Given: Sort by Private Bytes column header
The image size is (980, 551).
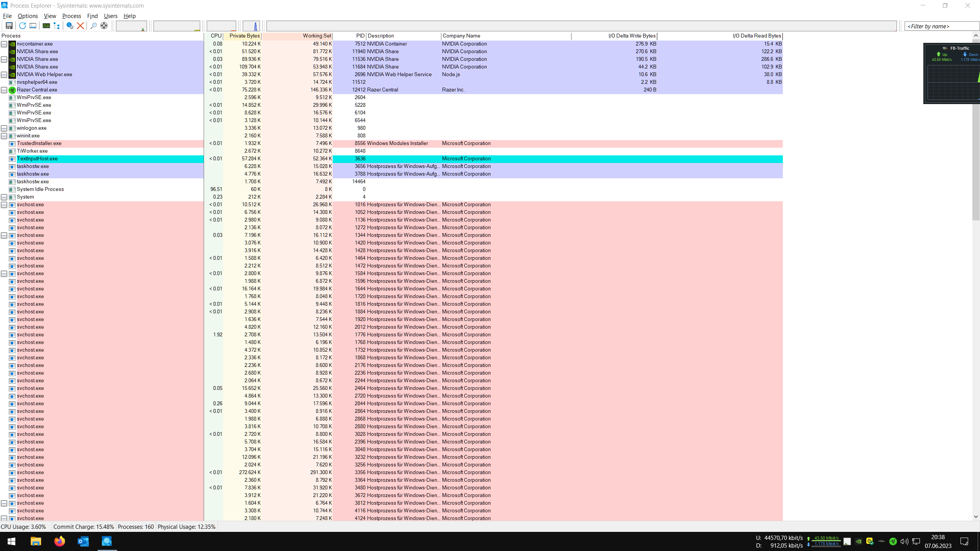Looking at the screenshot, I should [x=244, y=36].
